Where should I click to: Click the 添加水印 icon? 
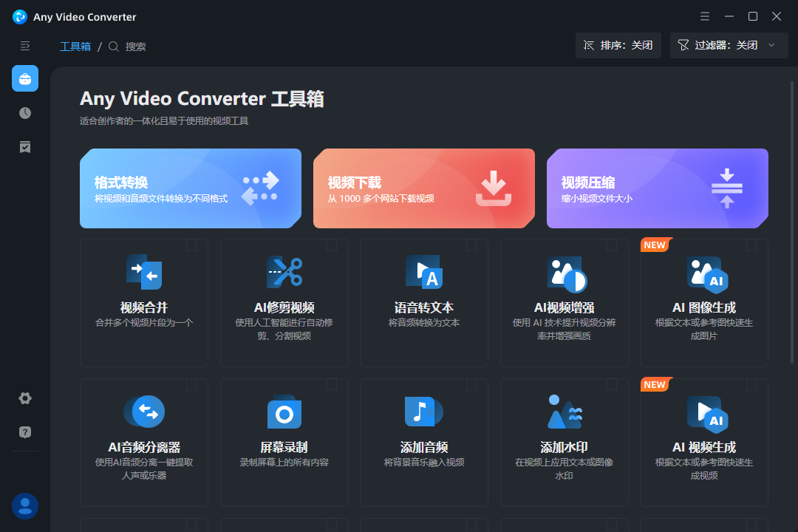[565, 412]
